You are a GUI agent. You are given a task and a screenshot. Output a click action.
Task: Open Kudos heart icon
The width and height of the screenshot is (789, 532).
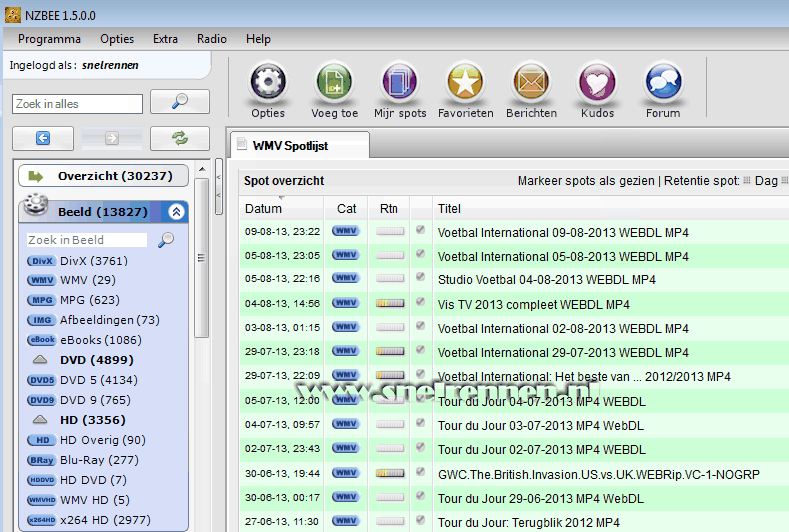(597, 82)
